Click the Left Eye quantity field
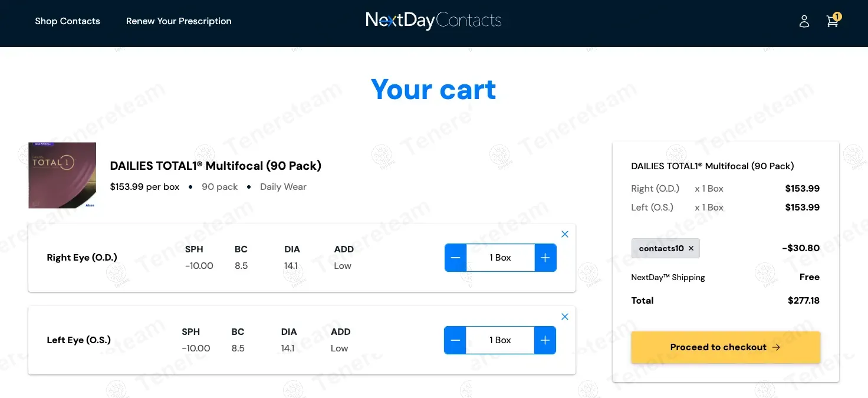 500,340
